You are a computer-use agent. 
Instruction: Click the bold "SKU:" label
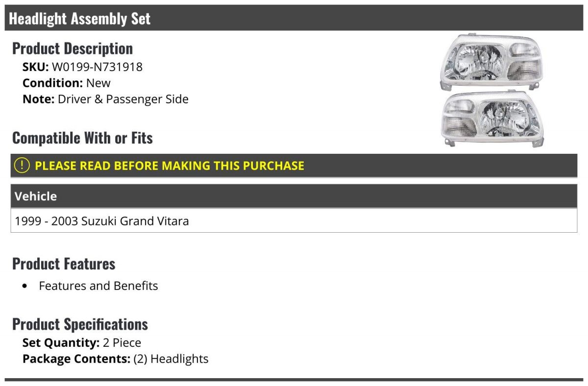[35, 67]
